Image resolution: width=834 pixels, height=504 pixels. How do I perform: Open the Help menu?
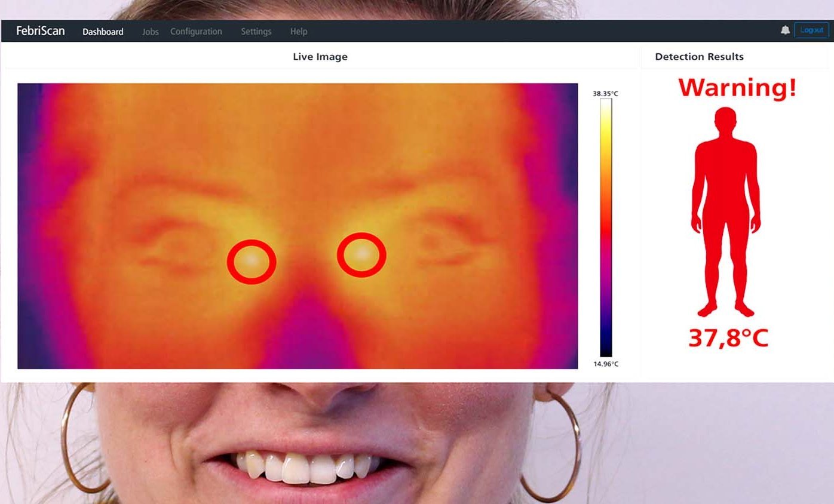click(299, 32)
